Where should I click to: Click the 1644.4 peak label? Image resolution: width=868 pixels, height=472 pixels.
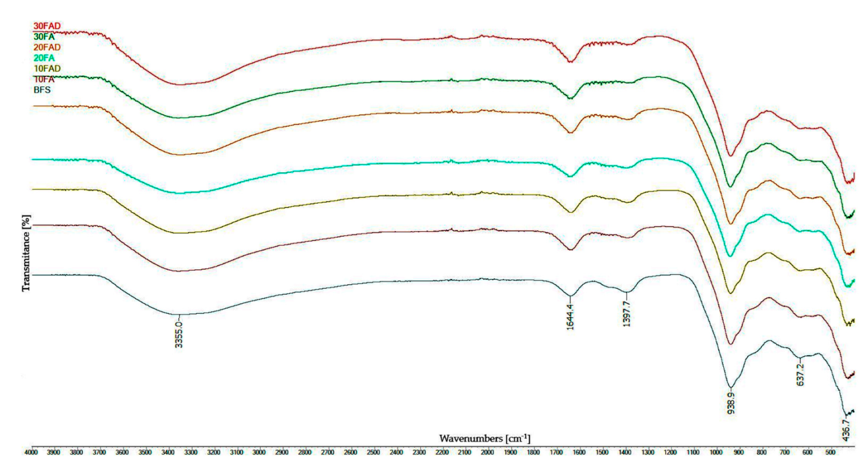[x=570, y=316]
